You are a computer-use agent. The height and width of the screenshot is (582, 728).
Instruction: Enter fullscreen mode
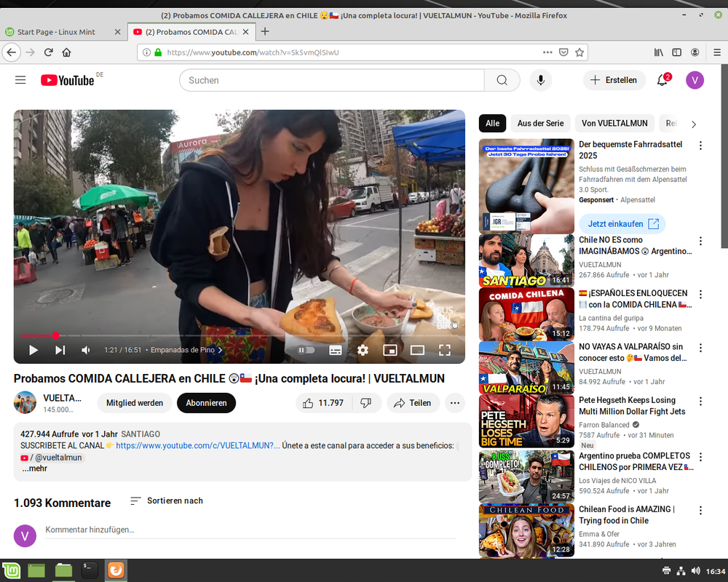[445, 350]
